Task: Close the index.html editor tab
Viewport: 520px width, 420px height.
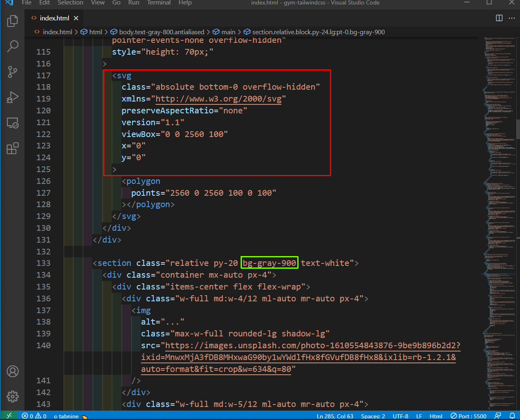Action: (x=76, y=18)
